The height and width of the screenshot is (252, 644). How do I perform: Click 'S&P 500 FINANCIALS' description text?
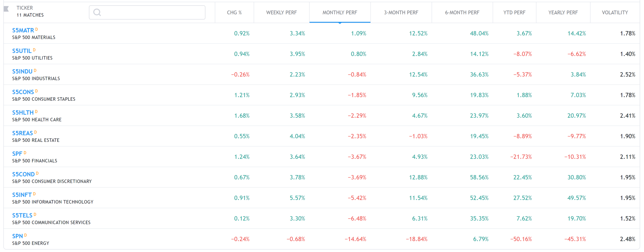point(34,161)
